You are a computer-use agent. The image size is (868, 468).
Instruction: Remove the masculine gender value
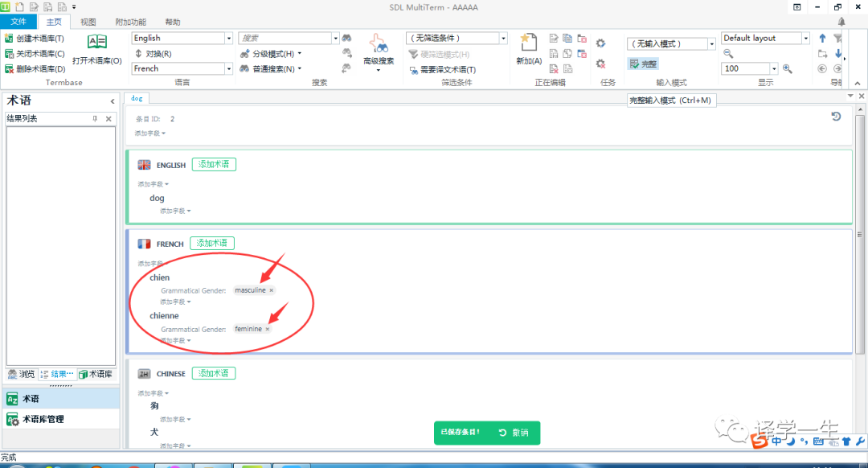click(272, 290)
